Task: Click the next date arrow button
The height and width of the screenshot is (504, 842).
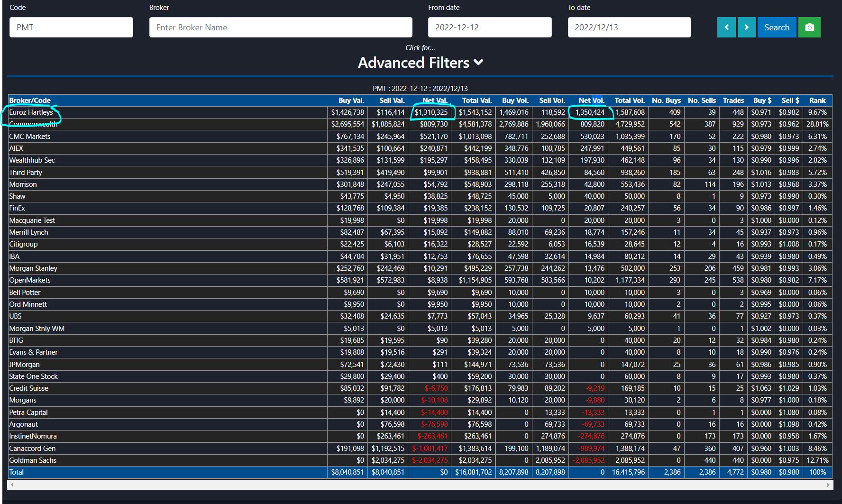Action: pyautogui.click(x=746, y=27)
